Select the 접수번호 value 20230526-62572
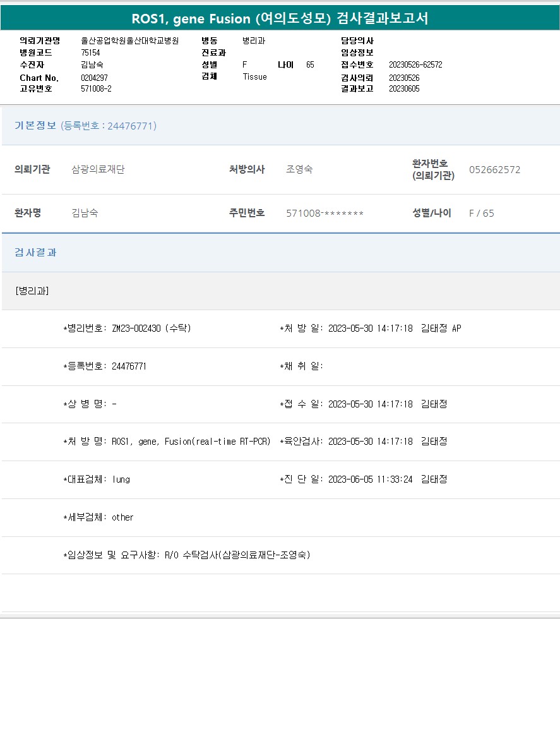This screenshot has height=753, width=560. [415, 64]
